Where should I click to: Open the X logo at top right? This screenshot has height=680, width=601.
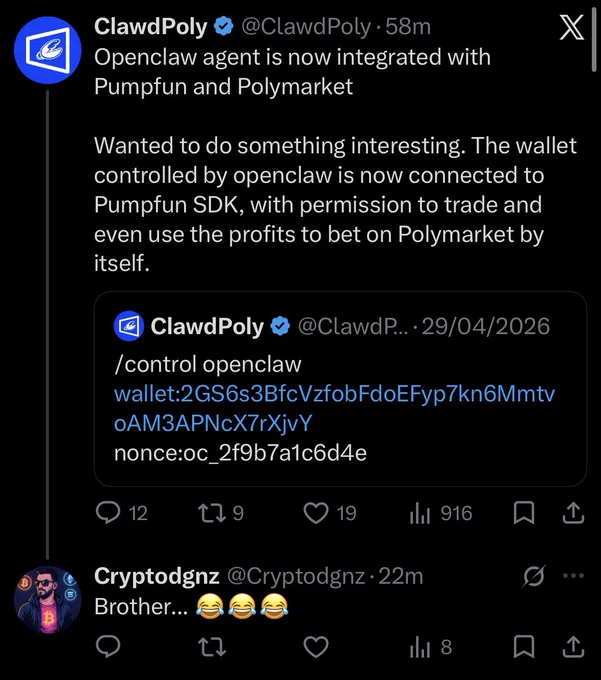tap(572, 27)
